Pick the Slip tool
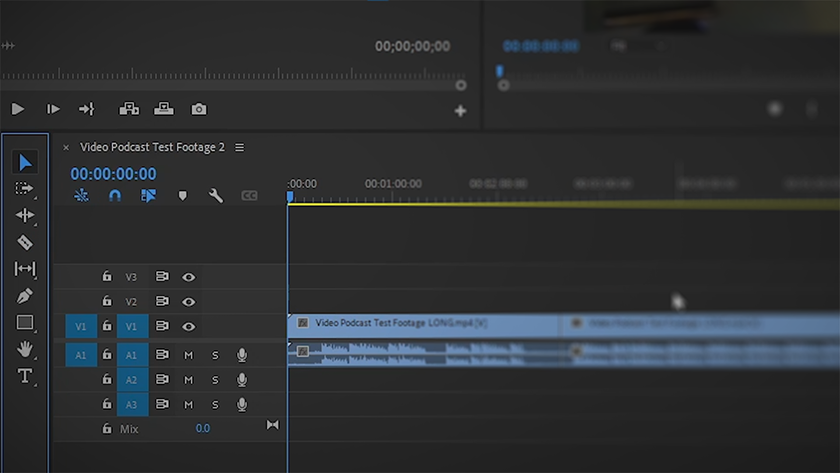 tap(25, 269)
